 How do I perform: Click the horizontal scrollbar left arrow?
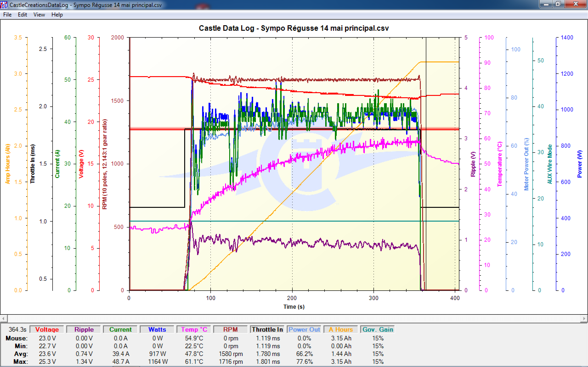coord(3,318)
